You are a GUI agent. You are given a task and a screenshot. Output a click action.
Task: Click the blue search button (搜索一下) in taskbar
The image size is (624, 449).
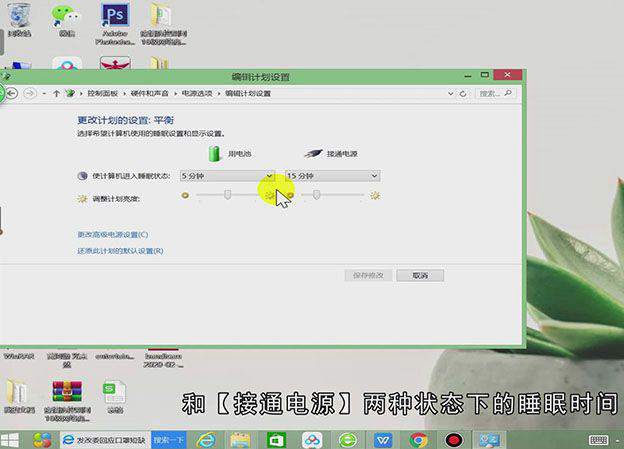coord(168,440)
